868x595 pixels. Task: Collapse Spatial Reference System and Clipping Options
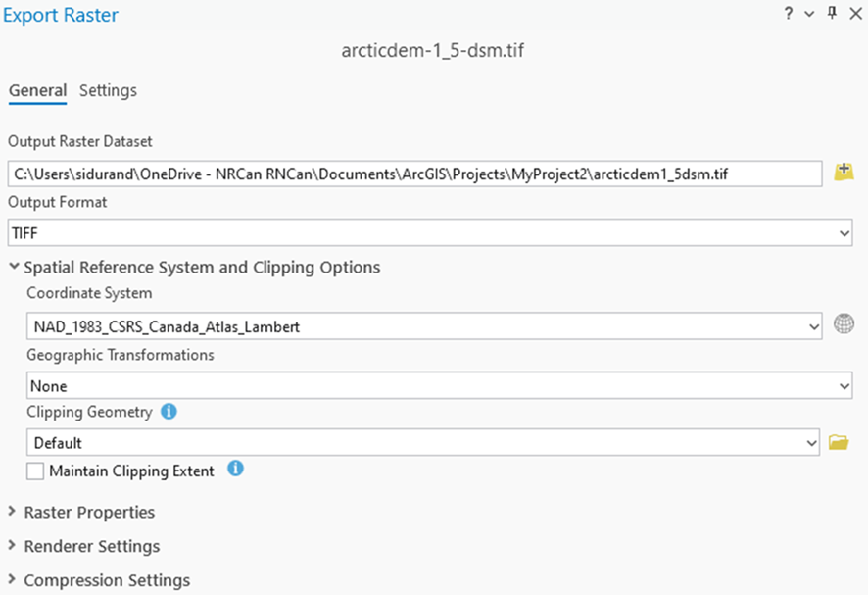pos(12,267)
